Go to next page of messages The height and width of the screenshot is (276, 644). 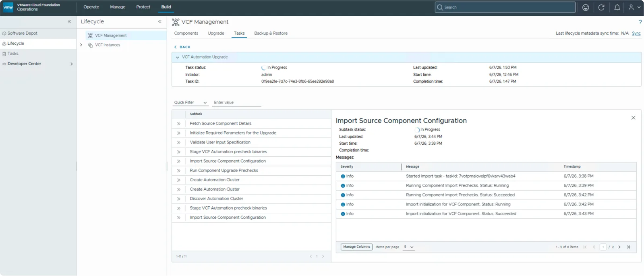click(x=619, y=247)
